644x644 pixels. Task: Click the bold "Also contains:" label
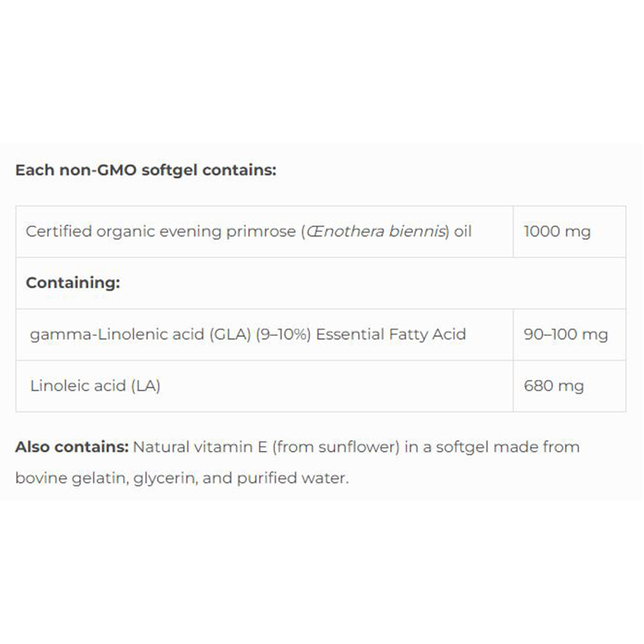72,447
